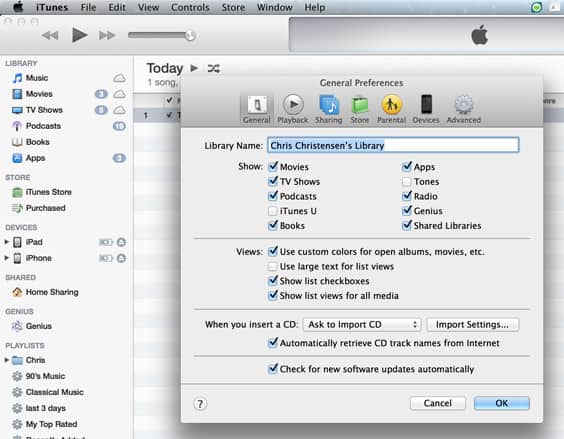Click Cancel in General Preferences
The width and height of the screenshot is (564, 439).
pos(437,403)
